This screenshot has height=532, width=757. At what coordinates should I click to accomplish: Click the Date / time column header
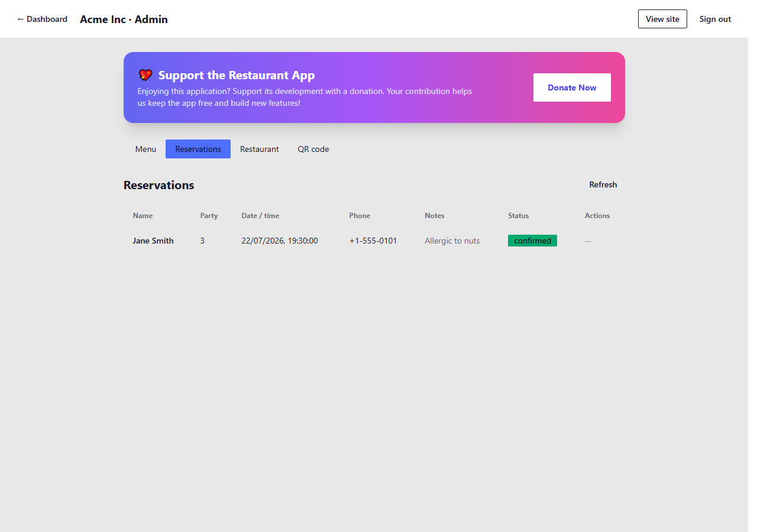point(260,216)
